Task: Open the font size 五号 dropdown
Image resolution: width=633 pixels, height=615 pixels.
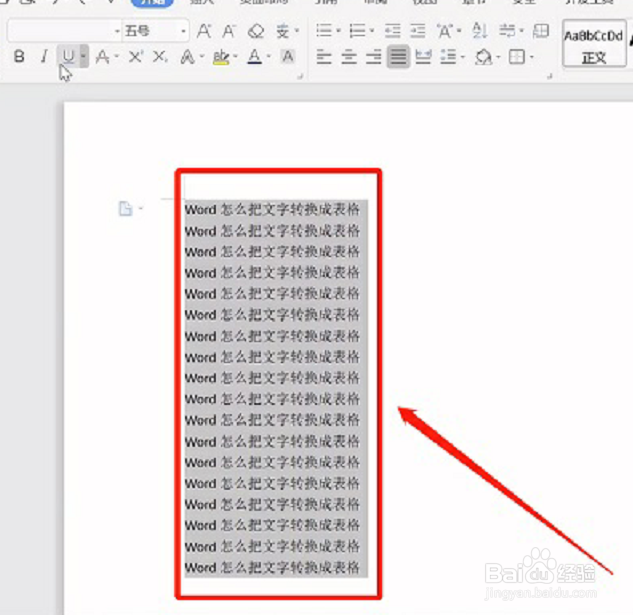Action: pyautogui.click(x=183, y=31)
